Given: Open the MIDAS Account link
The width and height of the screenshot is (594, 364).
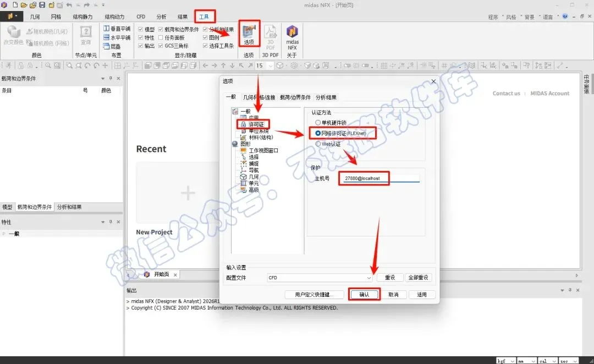Looking at the screenshot, I should click(x=549, y=93).
